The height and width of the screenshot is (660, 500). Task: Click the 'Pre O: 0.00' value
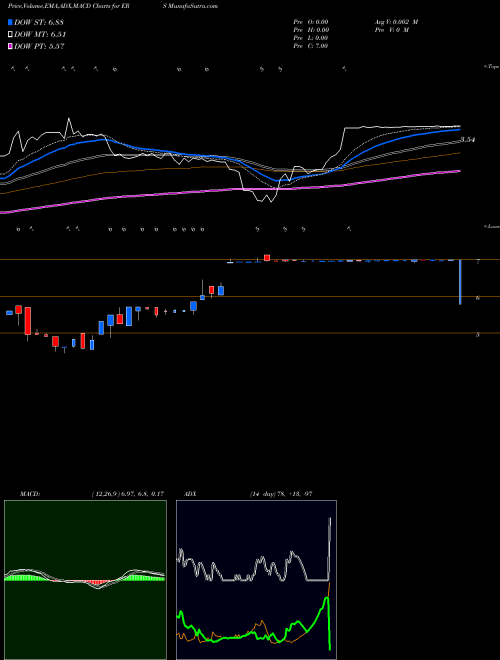(311, 22)
